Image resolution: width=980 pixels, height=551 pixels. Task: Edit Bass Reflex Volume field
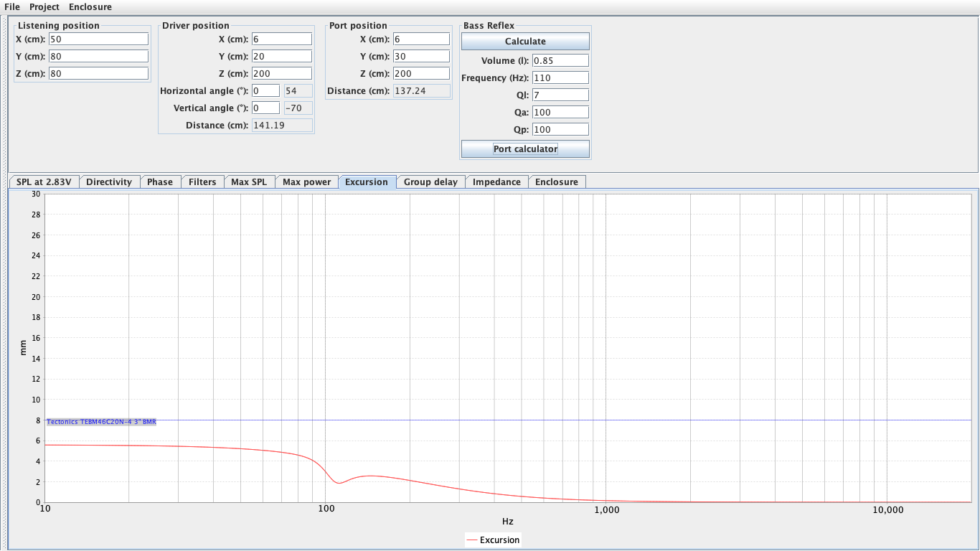click(x=560, y=60)
